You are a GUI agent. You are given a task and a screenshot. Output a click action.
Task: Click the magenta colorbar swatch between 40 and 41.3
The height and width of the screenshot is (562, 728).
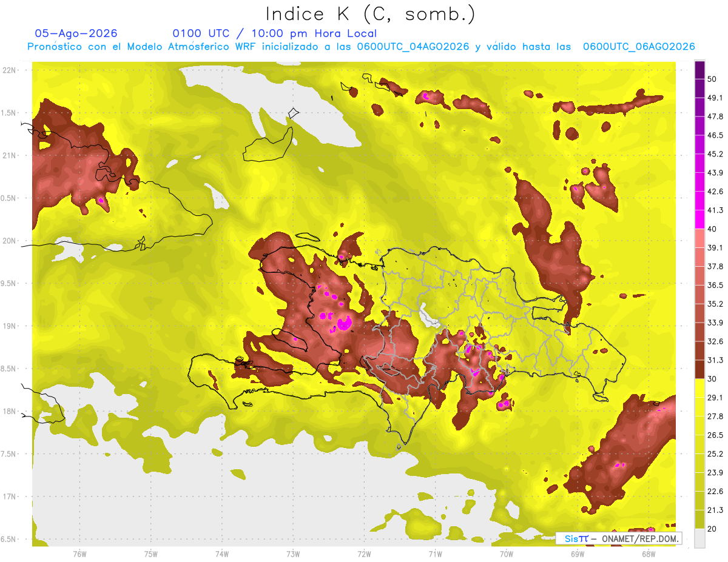point(699,219)
